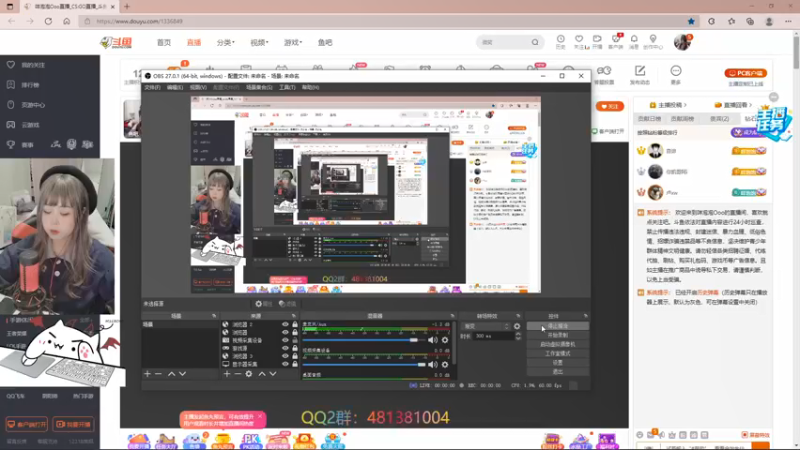Open OBS settings button in controls

pyautogui.click(x=558, y=363)
